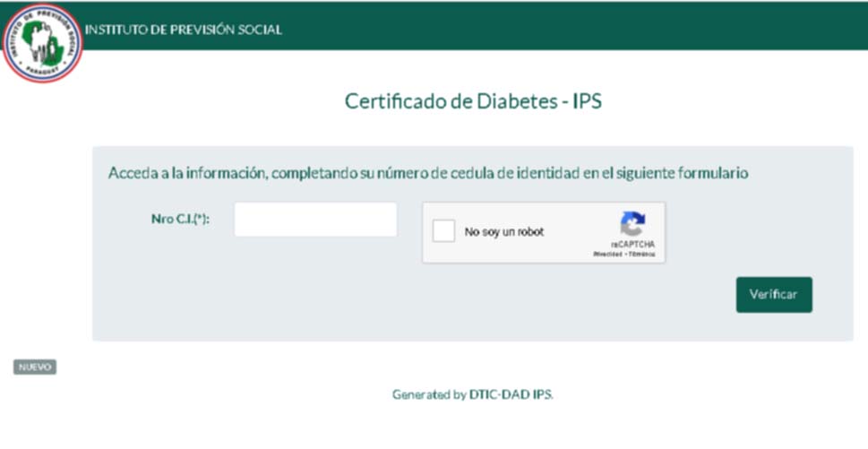Click the reCAPTCHA brand name text
868x449 pixels.
[x=632, y=244]
